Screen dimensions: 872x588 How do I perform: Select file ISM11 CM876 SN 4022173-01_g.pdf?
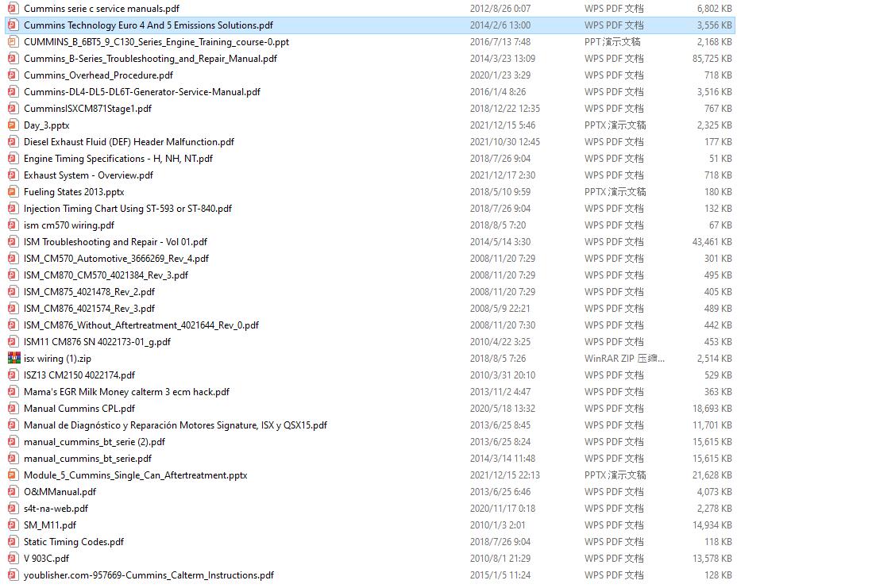pyautogui.click(x=97, y=342)
